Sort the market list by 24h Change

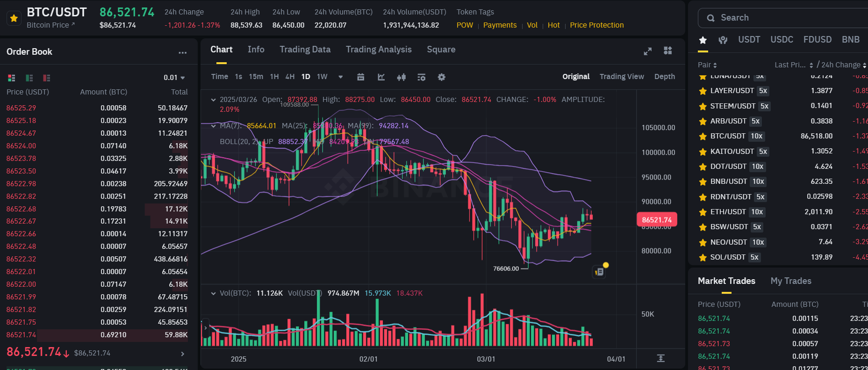[844, 65]
